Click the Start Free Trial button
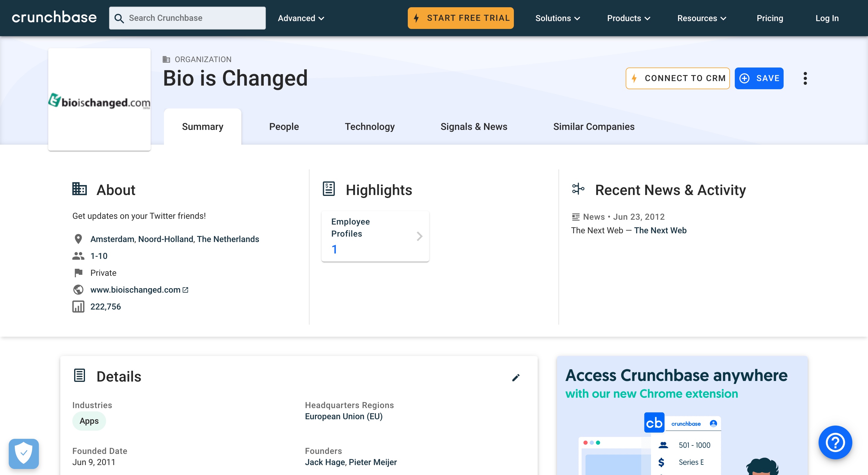 (460, 18)
